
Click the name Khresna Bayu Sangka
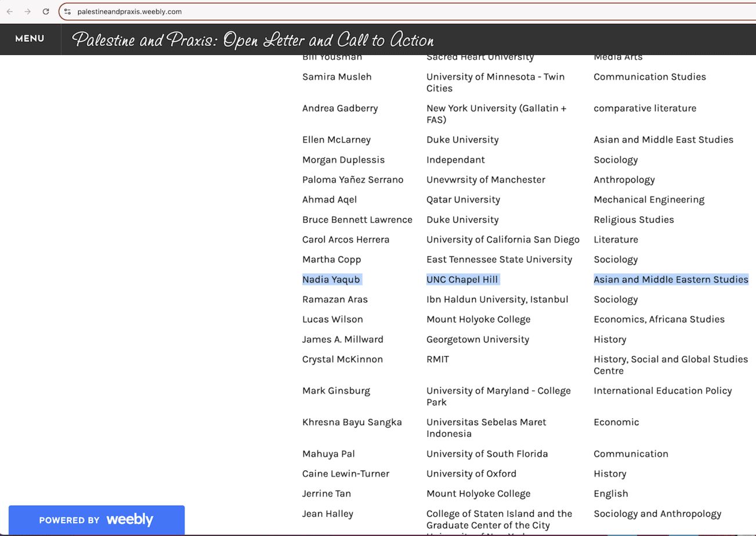pyautogui.click(x=352, y=422)
